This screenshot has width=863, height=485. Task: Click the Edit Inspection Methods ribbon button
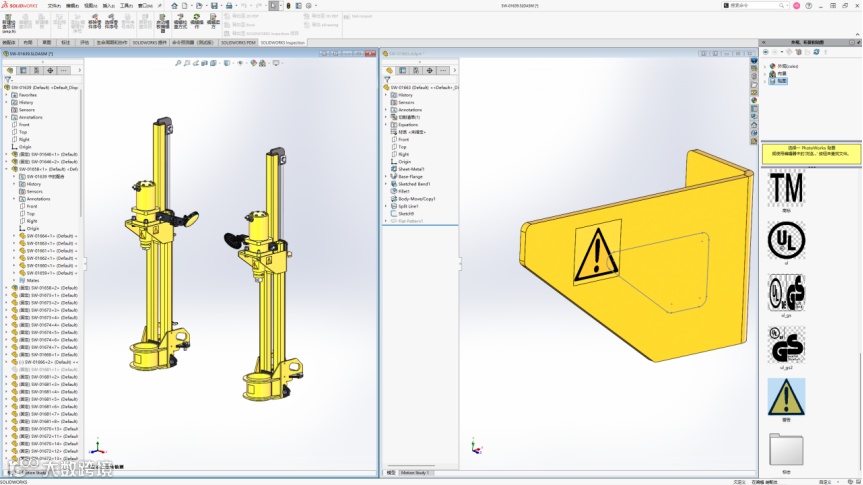[180, 21]
